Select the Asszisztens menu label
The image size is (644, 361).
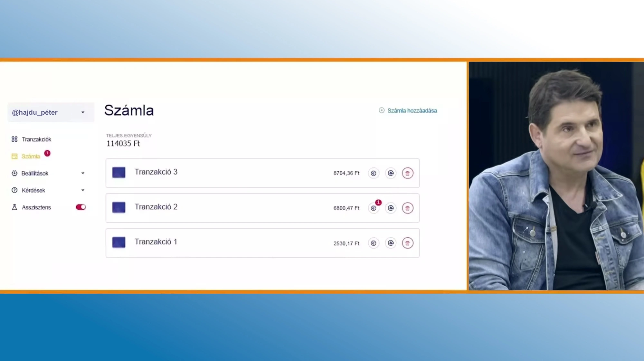click(x=36, y=207)
